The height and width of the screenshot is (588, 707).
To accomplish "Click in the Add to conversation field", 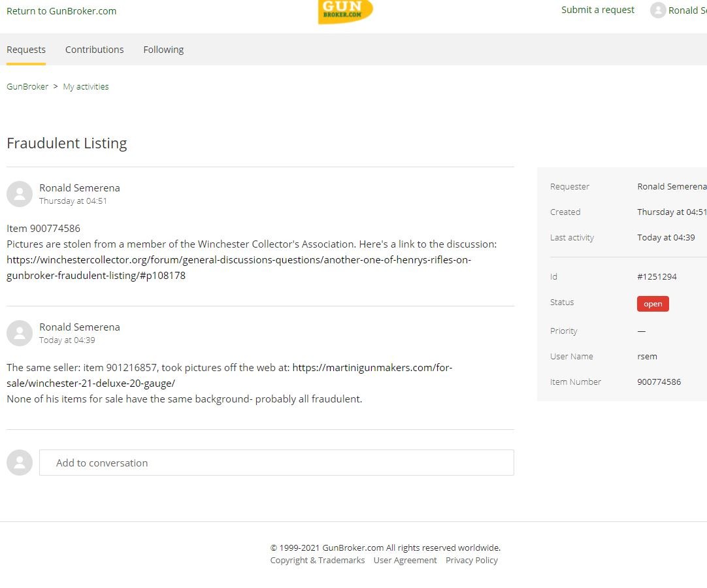I will (276, 463).
